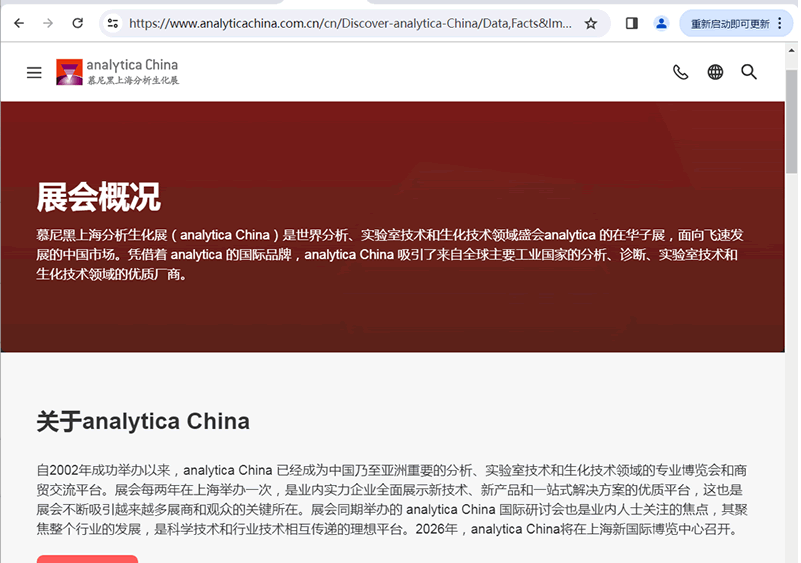Click the paragraph starting 自2002年成功举办以来
Screen dimensions: 801x563
tap(392, 499)
